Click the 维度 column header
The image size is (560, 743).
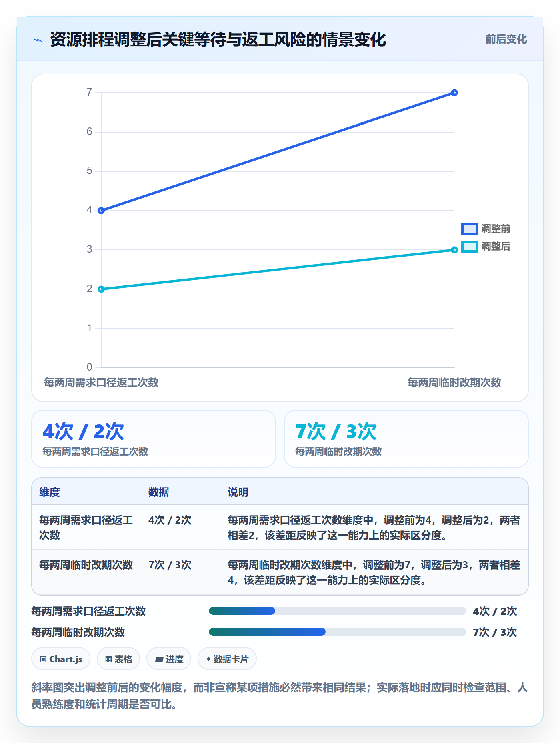click(50, 492)
